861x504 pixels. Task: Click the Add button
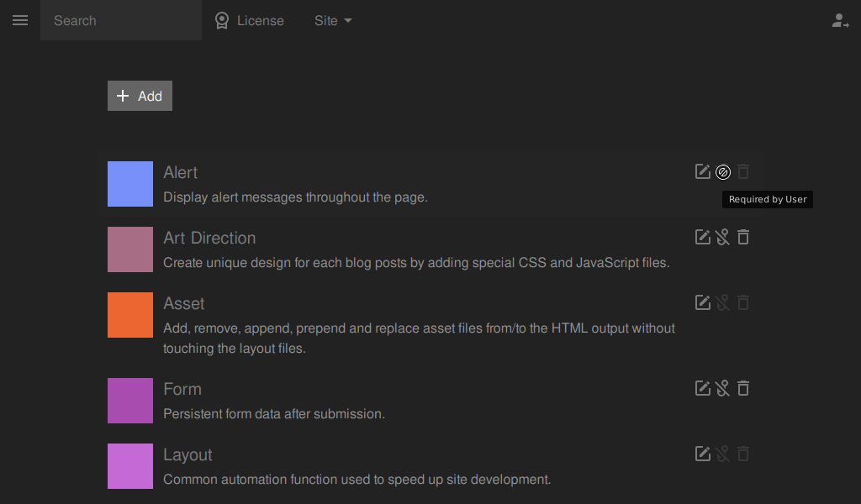tap(140, 96)
